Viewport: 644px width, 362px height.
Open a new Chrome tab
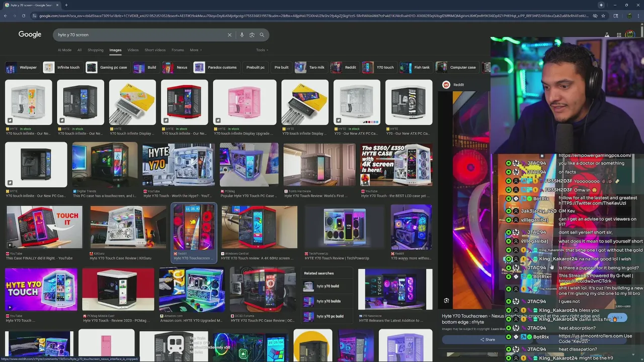[x=66, y=5]
